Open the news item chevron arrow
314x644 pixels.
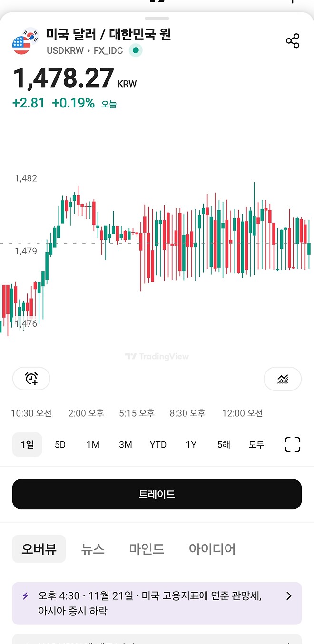(x=289, y=596)
